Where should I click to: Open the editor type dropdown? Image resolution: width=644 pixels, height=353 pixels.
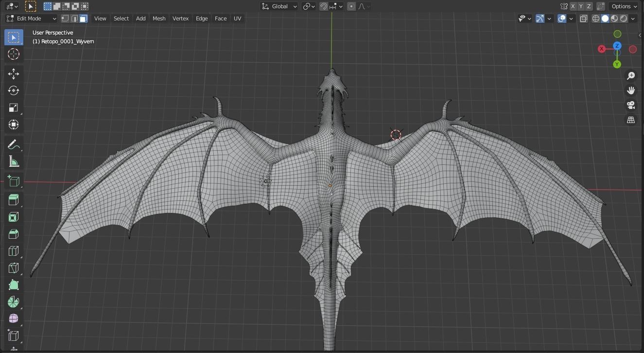coord(11,6)
